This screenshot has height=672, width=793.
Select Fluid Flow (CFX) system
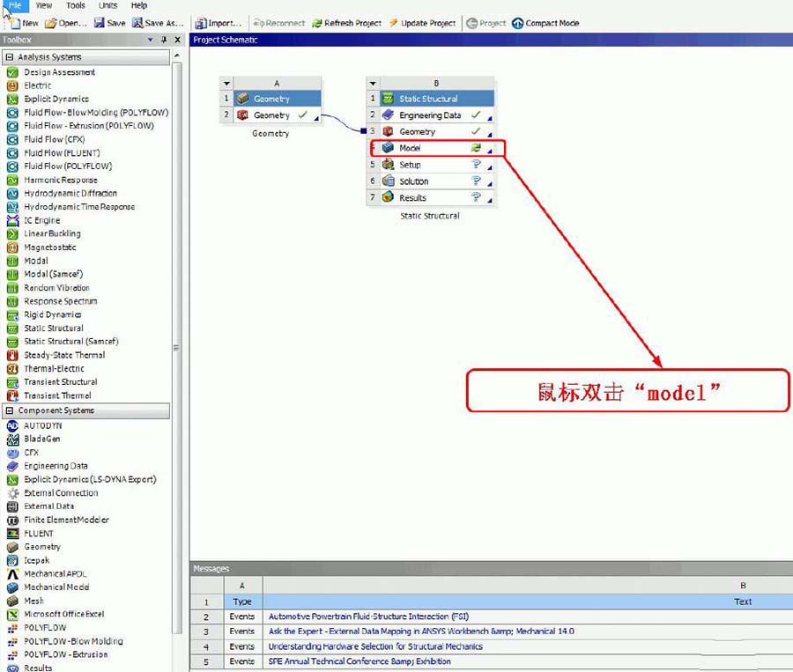coord(54,139)
